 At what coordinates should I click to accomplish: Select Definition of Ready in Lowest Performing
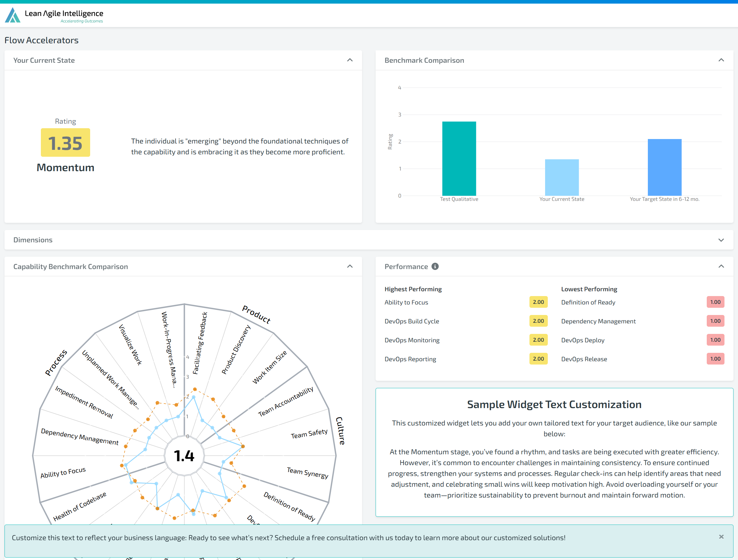[x=588, y=302]
